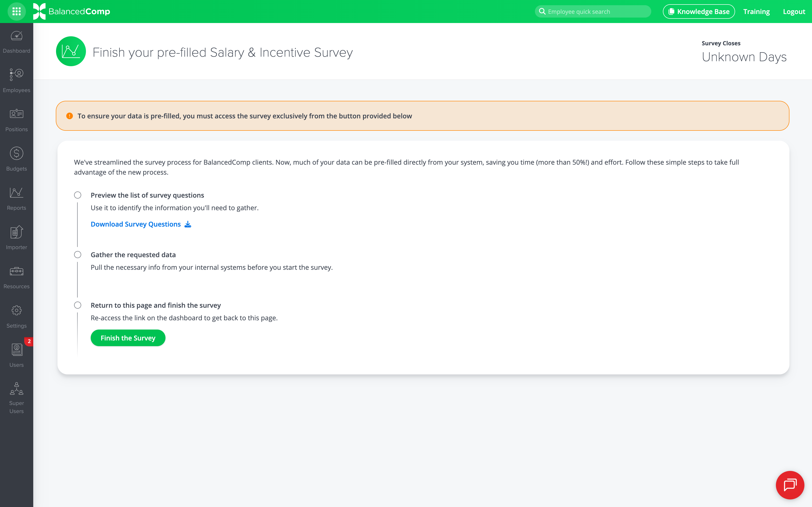This screenshot has height=507, width=812.
Task: Select the Preview survey questions step circle
Action: pyautogui.click(x=77, y=195)
